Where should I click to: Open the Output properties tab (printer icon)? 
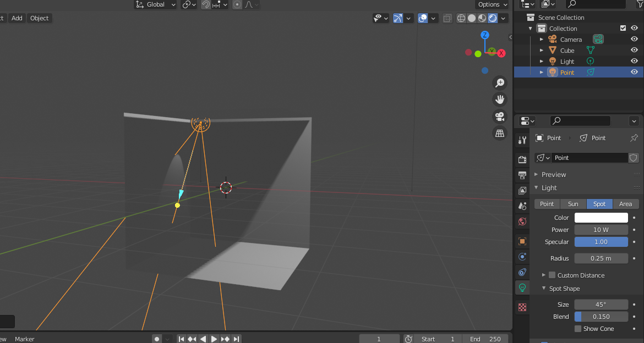tap(522, 175)
